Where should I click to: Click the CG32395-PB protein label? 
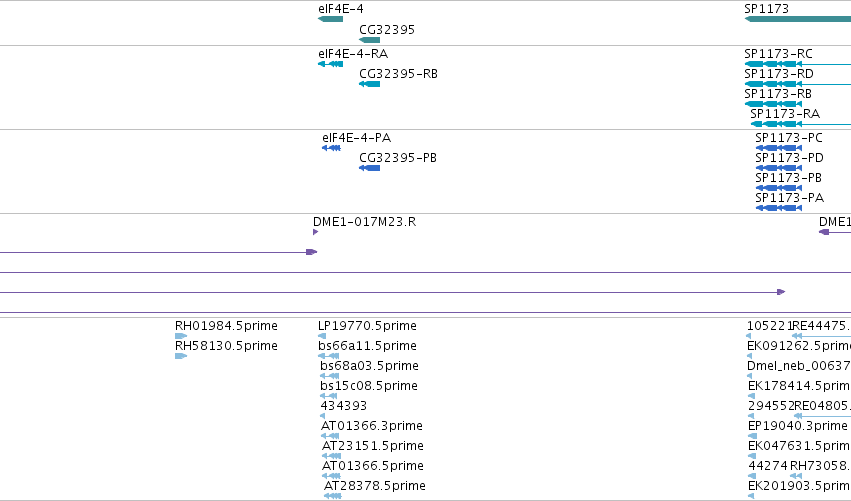tap(398, 158)
